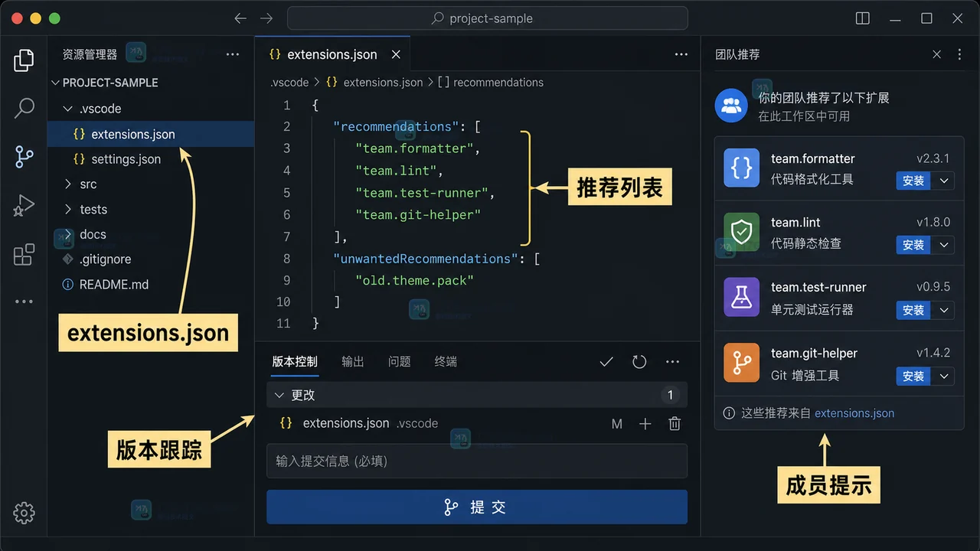Open install dropdown for team.formatter
980x551 pixels.
click(x=944, y=181)
